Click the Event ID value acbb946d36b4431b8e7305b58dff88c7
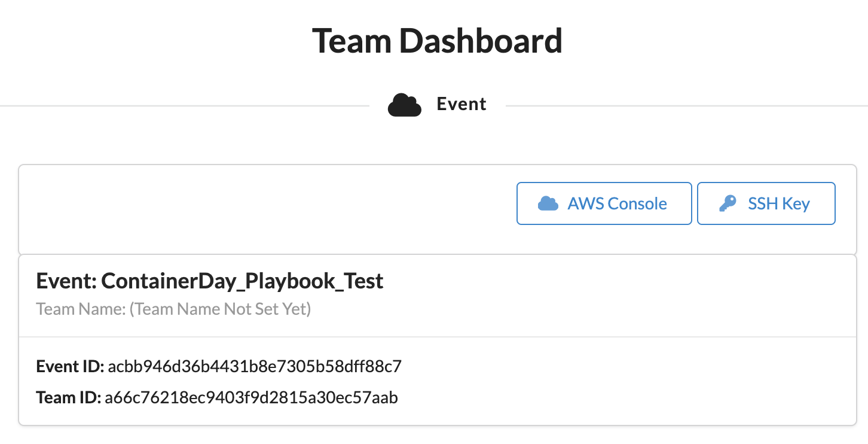 coord(255,366)
